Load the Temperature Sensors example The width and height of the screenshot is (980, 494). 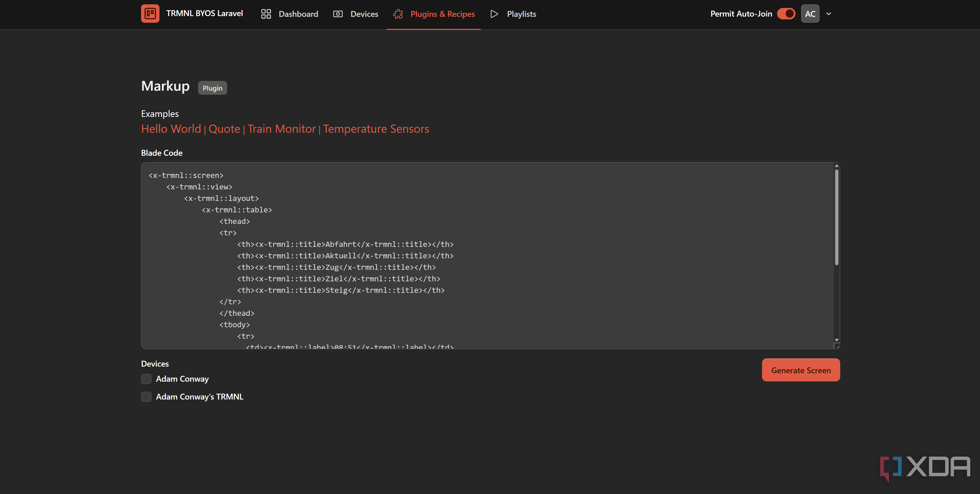click(376, 129)
